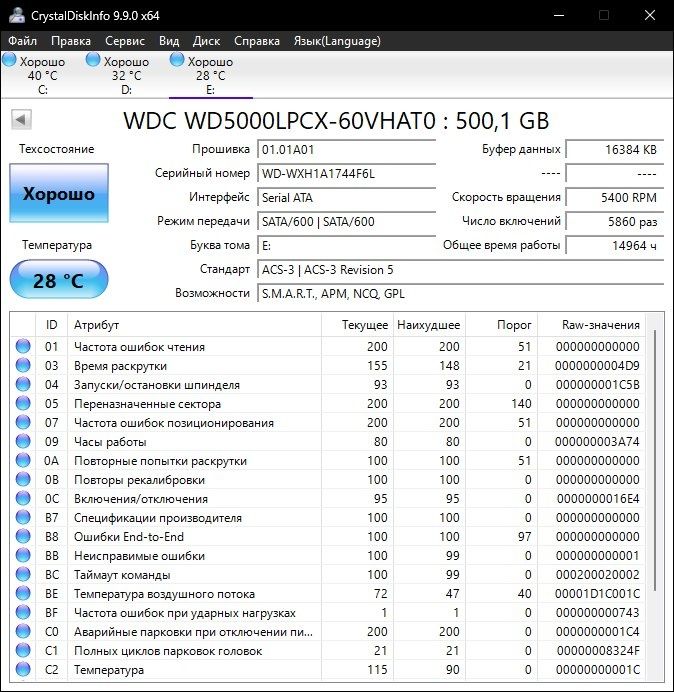Click the rotation speed value 5400 RPM
This screenshot has width=674, height=692.
tap(614, 197)
